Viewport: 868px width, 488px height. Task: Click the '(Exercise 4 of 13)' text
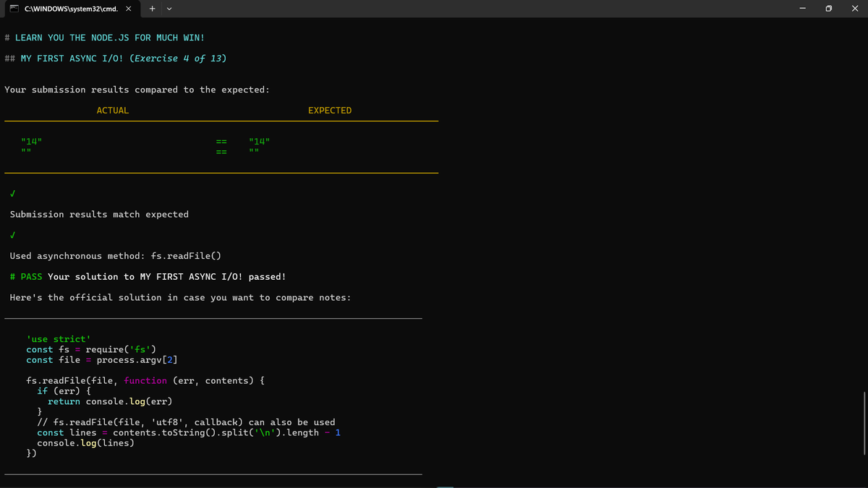pyautogui.click(x=178, y=59)
